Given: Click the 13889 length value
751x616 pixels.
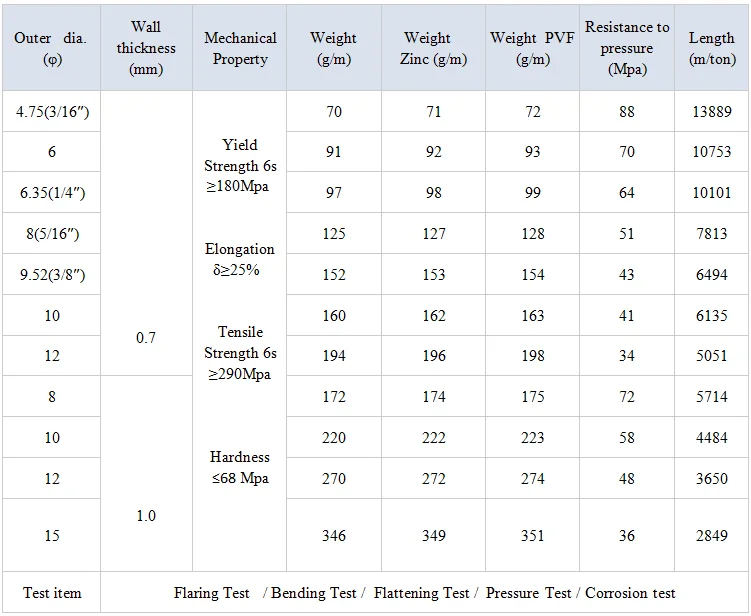Looking at the screenshot, I should 712,112.
